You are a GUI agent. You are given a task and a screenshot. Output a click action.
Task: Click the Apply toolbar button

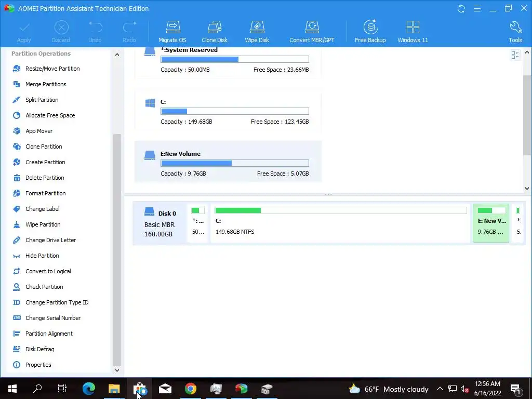pos(24,32)
